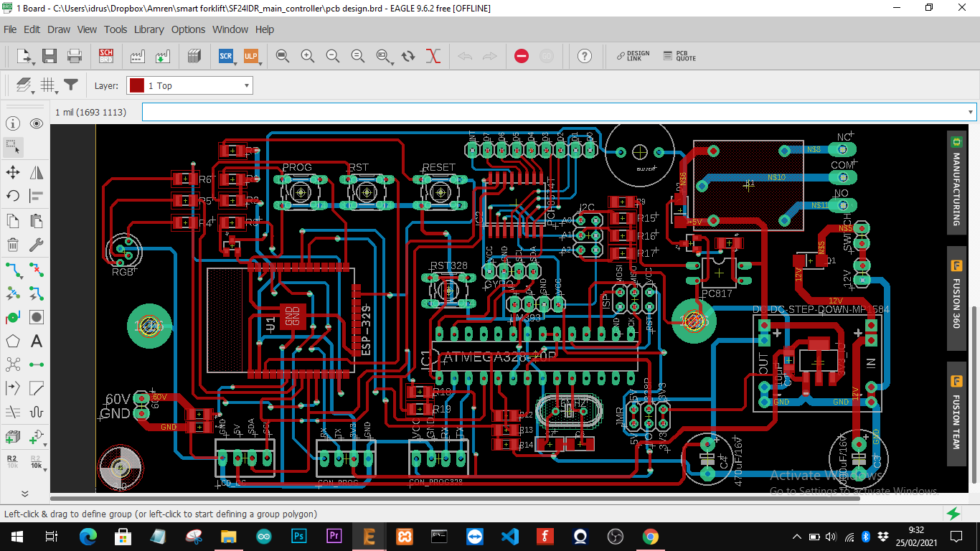Toggle the FUSION 360 side panel
This screenshot has width=980, height=551.
(x=956, y=298)
